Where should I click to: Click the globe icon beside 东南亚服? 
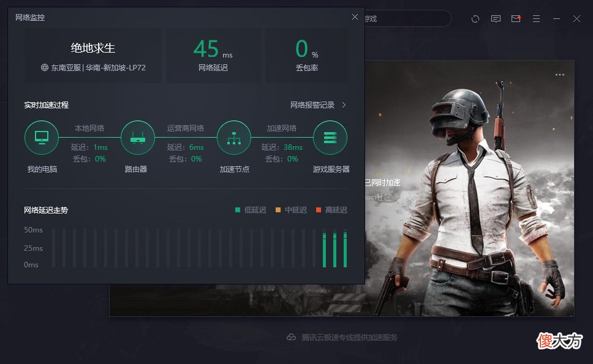coord(45,67)
